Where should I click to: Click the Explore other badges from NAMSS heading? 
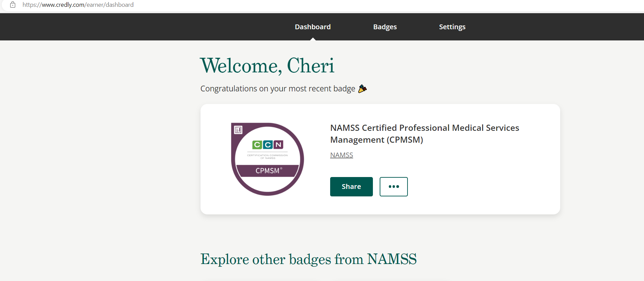point(308,259)
